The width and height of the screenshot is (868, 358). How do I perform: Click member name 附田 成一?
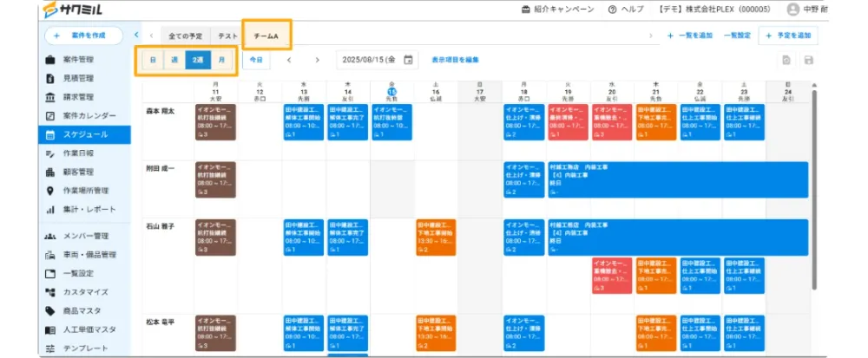pyautogui.click(x=160, y=168)
